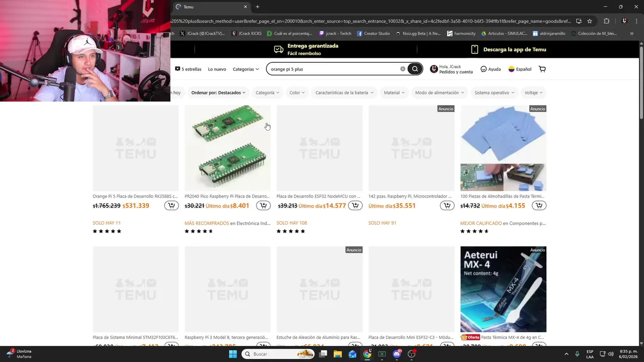The image size is (644, 362).
Task: Open Chrome from the taskbar
Action: 367,354
